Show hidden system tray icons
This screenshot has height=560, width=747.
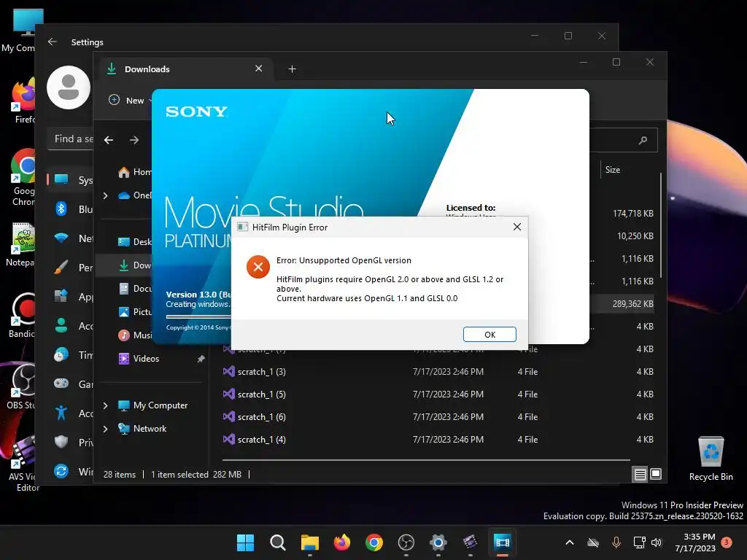point(569,542)
